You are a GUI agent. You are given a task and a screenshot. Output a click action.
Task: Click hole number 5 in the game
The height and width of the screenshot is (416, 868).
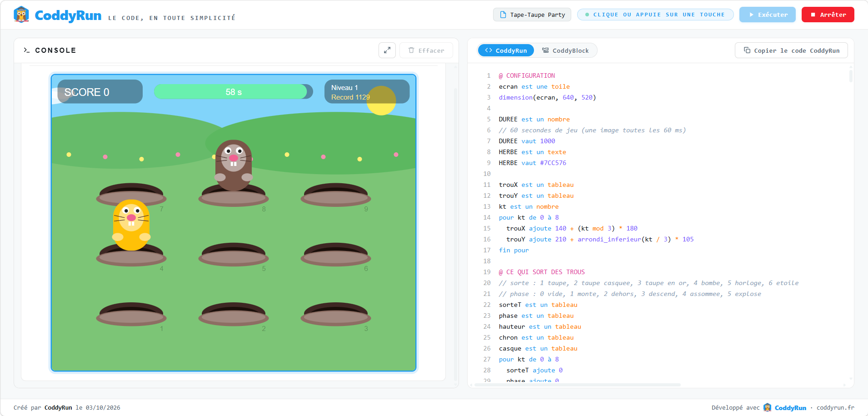[x=234, y=255]
